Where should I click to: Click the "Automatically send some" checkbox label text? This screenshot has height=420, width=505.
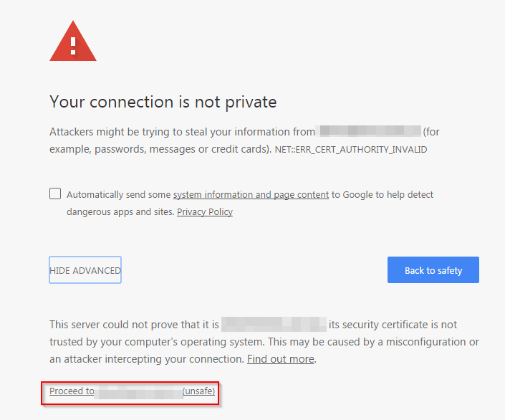119,194
